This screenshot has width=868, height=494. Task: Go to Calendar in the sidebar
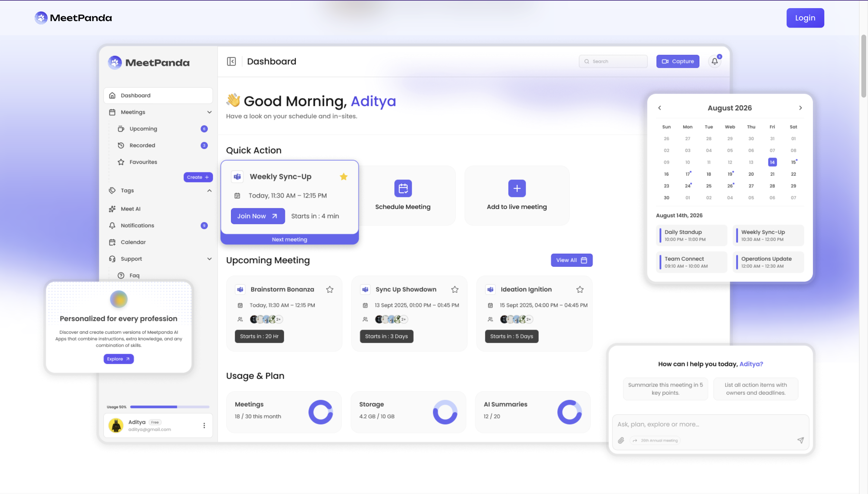pyautogui.click(x=133, y=242)
